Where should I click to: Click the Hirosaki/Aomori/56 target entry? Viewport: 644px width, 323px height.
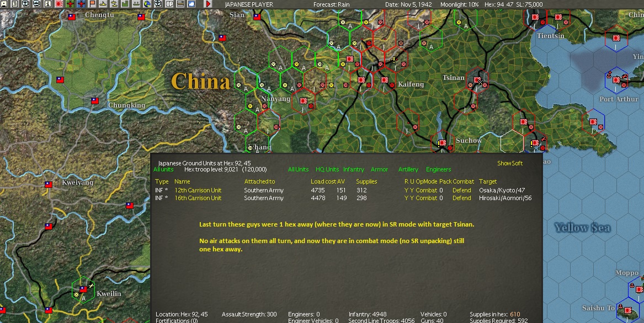[505, 198]
